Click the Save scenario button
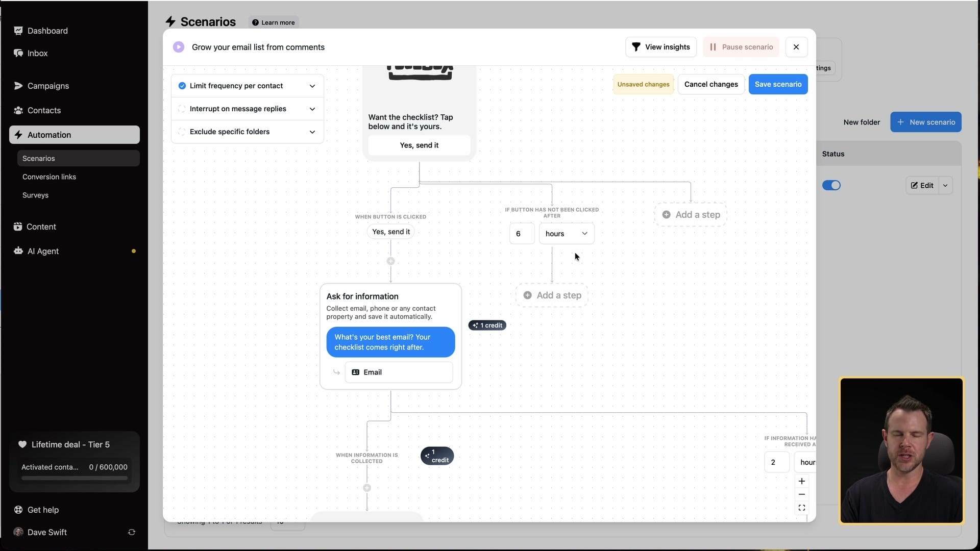Viewport: 980px width, 551px height. tap(778, 84)
